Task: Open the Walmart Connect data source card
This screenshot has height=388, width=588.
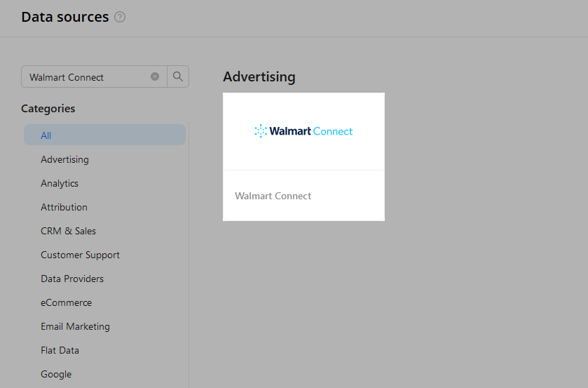Action: (x=303, y=156)
